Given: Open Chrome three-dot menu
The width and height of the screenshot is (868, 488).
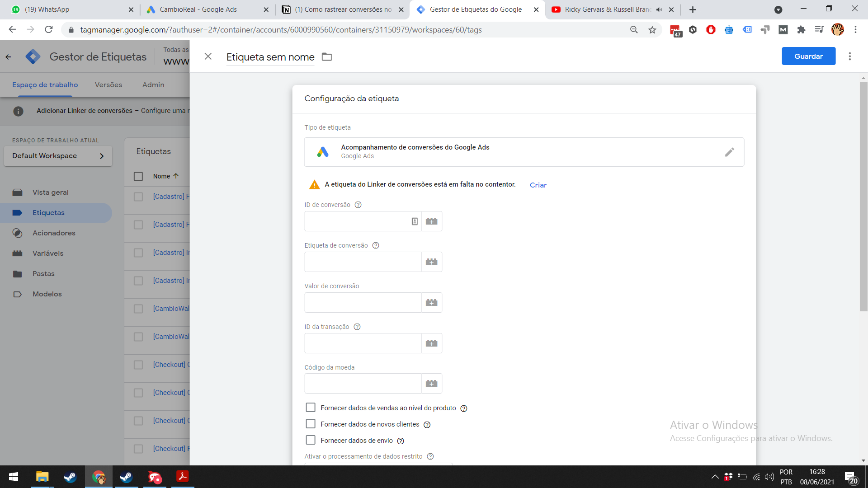Looking at the screenshot, I should (855, 30).
